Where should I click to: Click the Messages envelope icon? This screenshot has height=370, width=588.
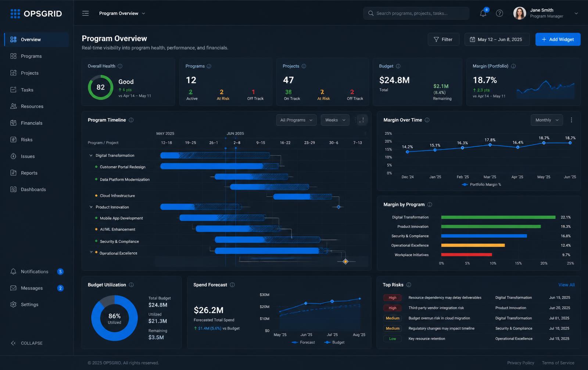coord(14,288)
